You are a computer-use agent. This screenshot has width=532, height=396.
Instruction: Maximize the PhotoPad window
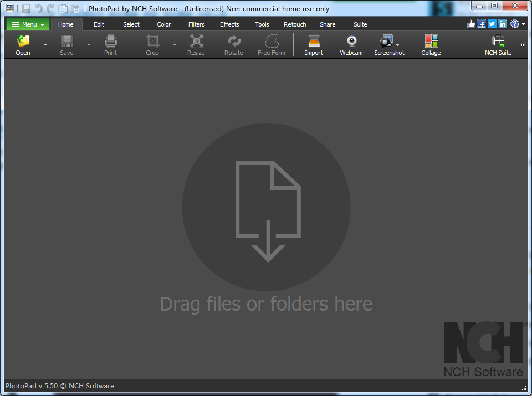[494, 6]
